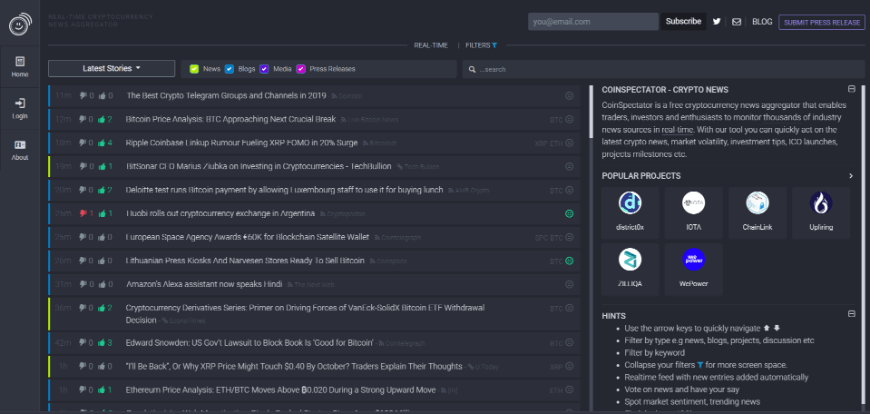The image size is (870, 414).
Task: Open the ChainLink project icon
Action: point(757,204)
